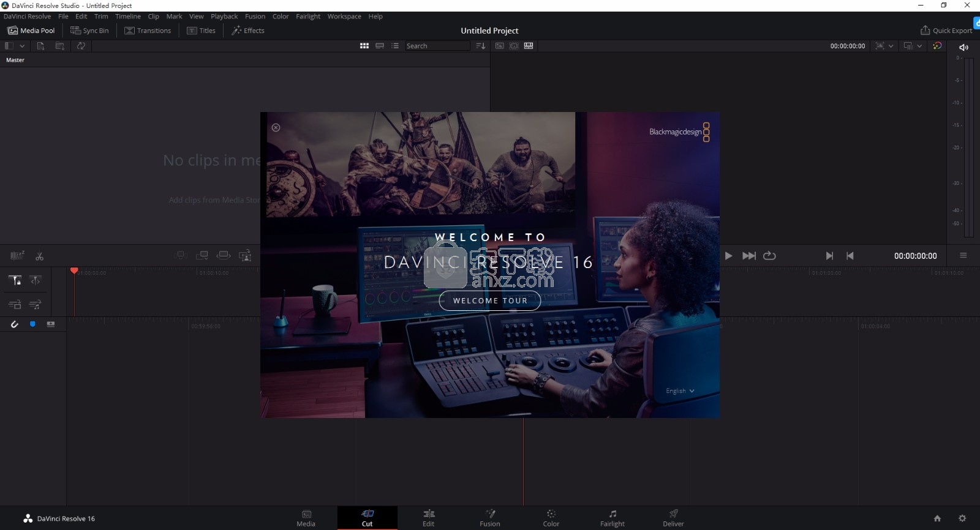
Task: Close the welcome splash dialog
Action: tap(276, 127)
